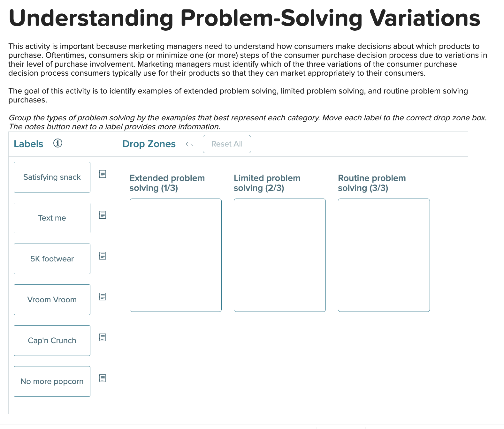View notes next to Cap'n Crunch
The width and height of the screenshot is (504, 429).
102,338
